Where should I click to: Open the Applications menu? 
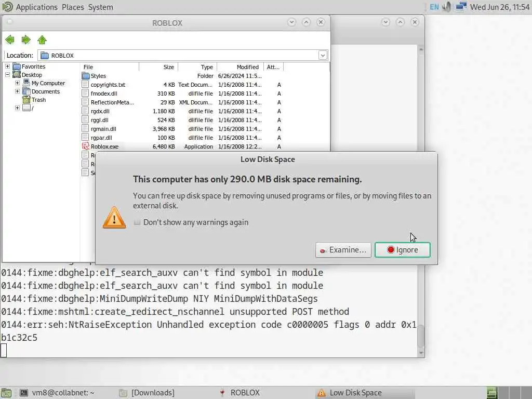37,7
